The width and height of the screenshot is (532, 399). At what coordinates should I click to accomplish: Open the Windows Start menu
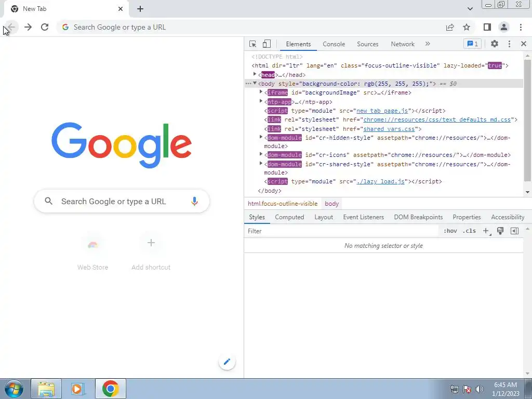(14, 389)
